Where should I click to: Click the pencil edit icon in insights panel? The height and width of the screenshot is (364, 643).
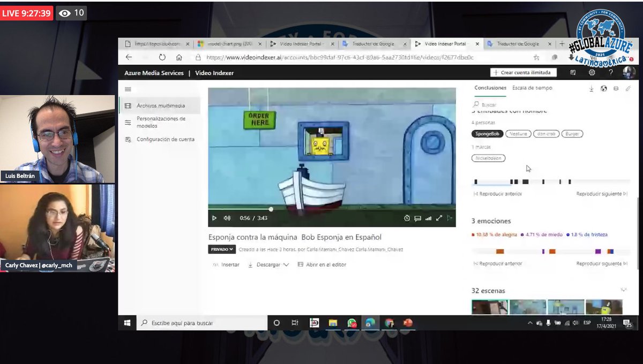pos(628,88)
